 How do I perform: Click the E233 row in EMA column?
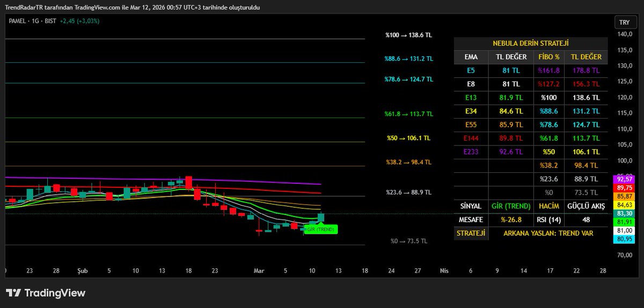(x=471, y=152)
